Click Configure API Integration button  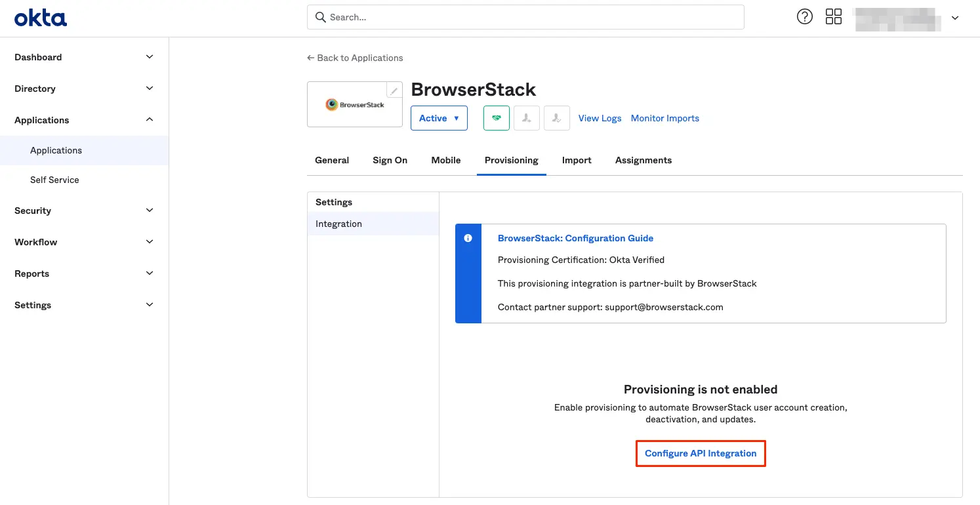pyautogui.click(x=701, y=453)
